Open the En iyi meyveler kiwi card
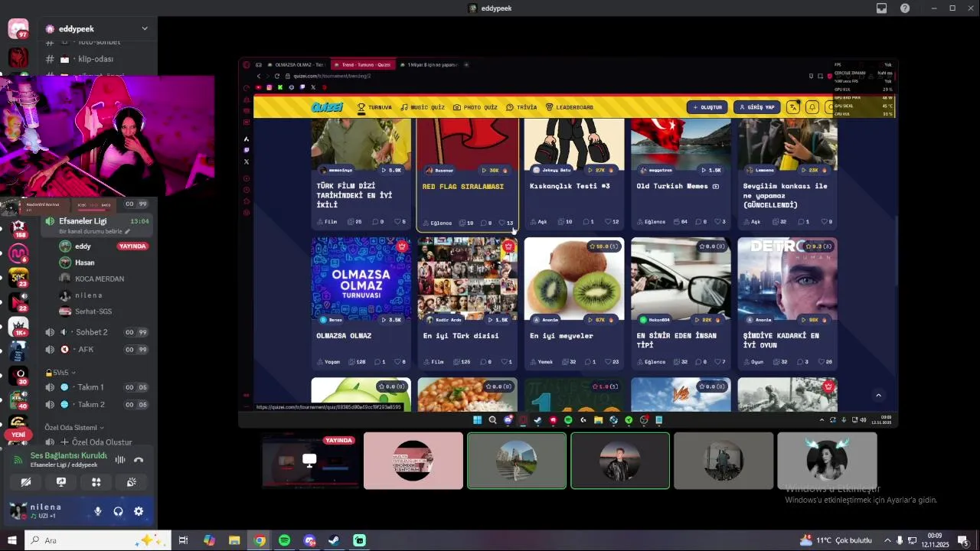The height and width of the screenshot is (551, 980). point(574,303)
